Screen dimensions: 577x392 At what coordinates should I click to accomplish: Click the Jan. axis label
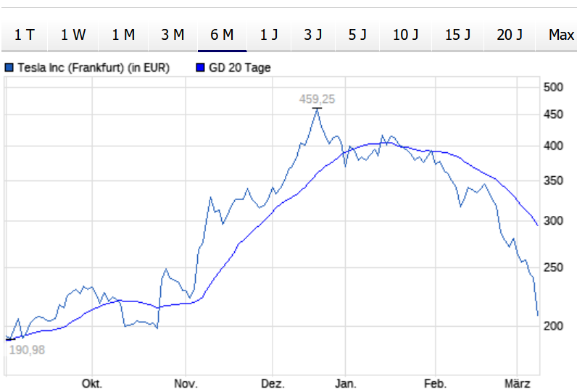[x=346, y=384]
